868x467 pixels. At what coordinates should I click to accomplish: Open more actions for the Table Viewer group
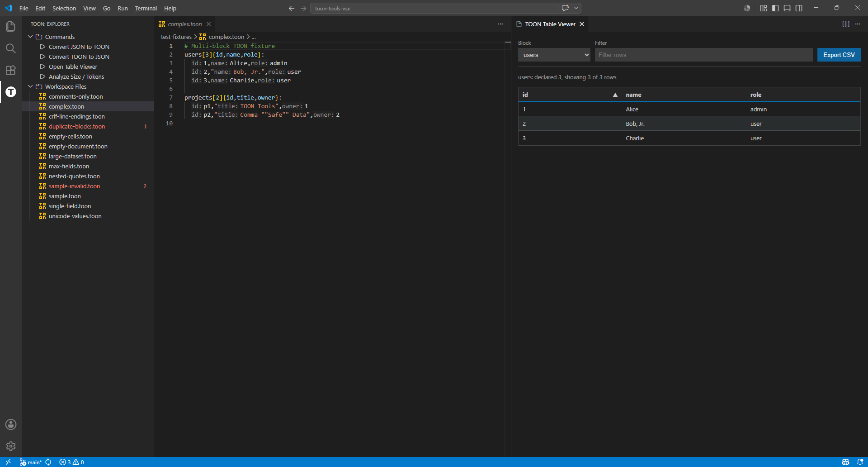click(858, 24)
